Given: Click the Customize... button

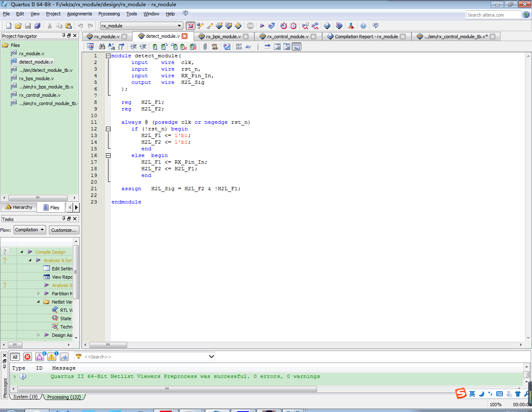Looking at the screenshot, I should click(x=64, y=230).
